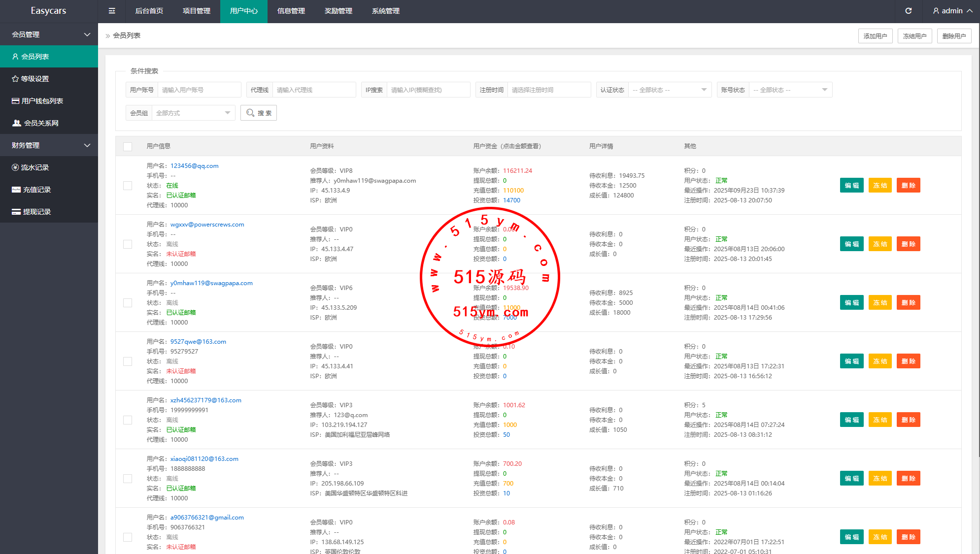Open the 账号状态 dropdown
Viewport: 980px width, 554px height.
pos(790,90)
